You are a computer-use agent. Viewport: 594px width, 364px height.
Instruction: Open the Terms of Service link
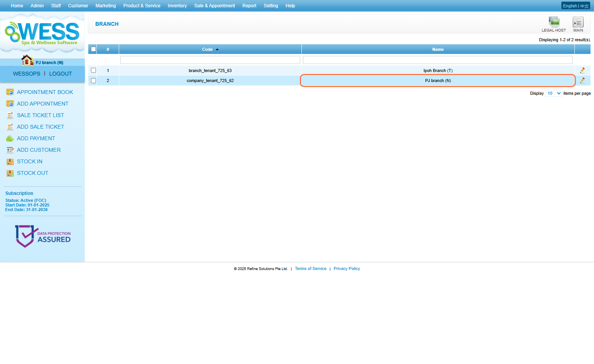310,269
